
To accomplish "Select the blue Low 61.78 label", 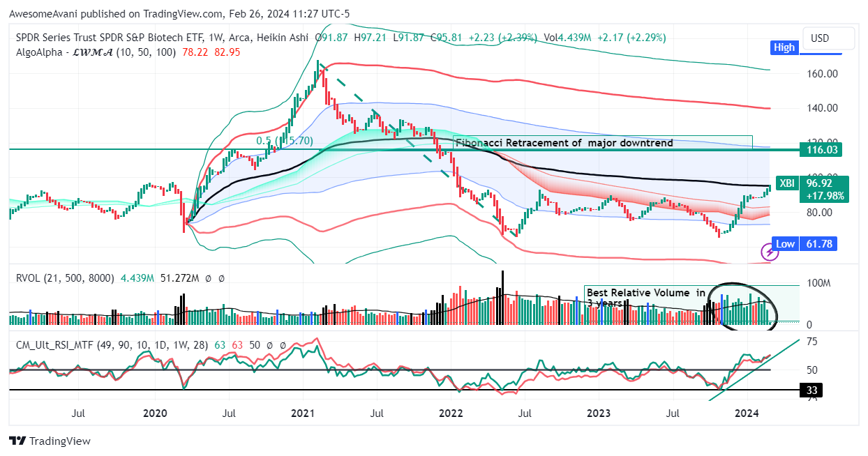I will (806, 243).
